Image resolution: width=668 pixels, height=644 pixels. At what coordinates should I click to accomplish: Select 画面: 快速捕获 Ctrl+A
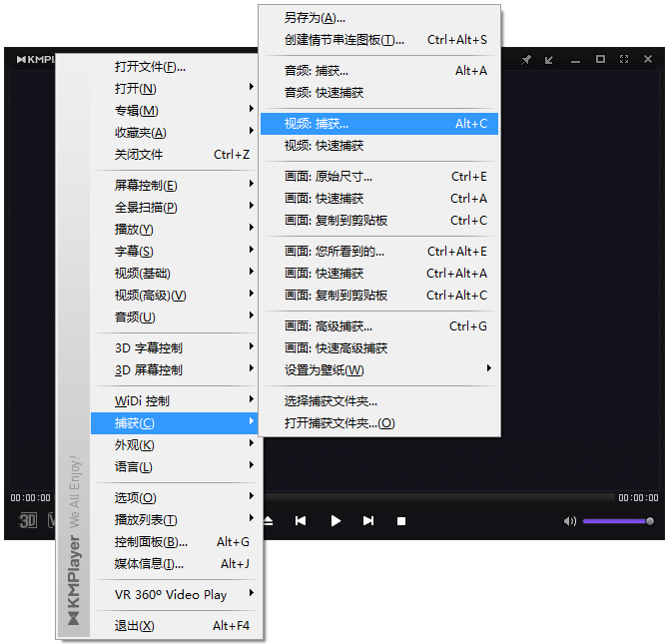point(379,199)
